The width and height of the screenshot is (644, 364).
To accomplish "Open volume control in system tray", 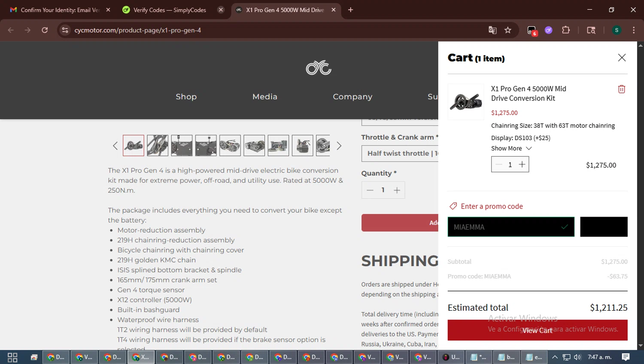I will coord(577,357).
